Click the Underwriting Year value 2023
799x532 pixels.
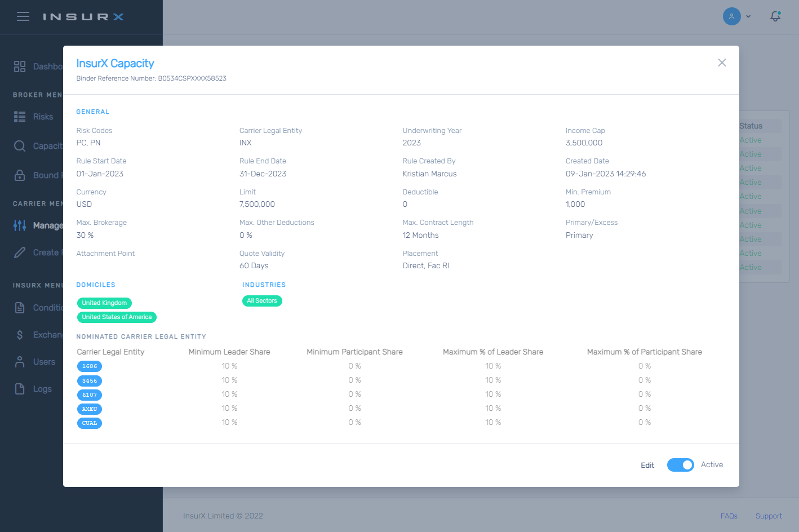pos(411,143)
